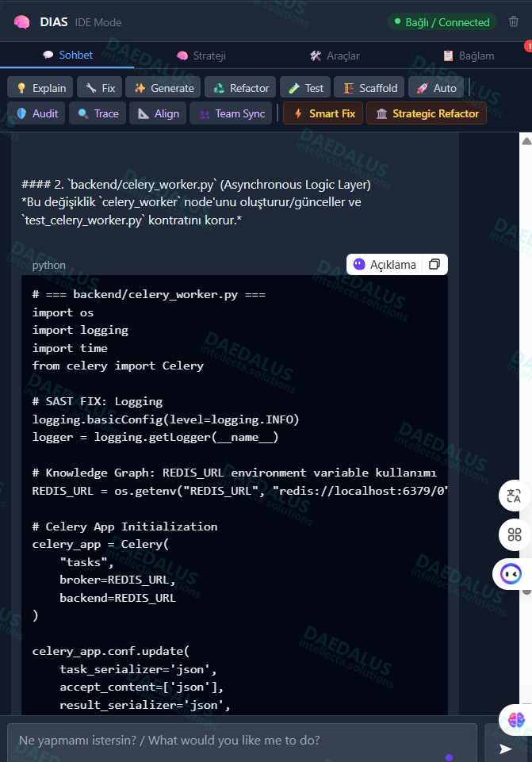Click the 'import time' line
Image resolution: width=532 pixels, height=762 pixels.
click(x=70, y=348)
